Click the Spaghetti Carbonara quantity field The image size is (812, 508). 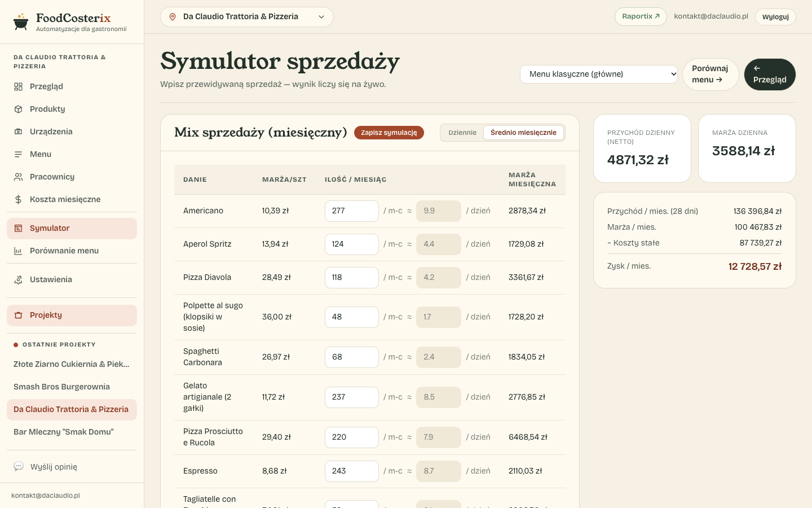pos(352,357)
